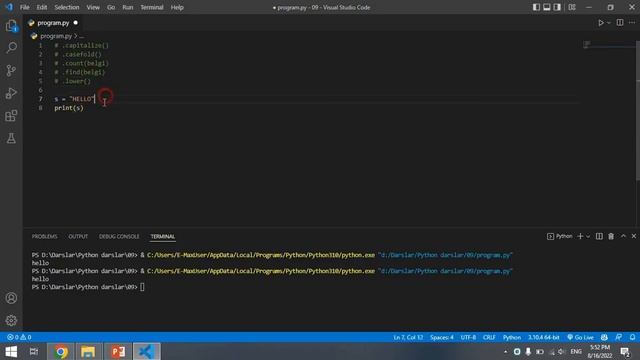Show hidden tray icons chevron

pyautogui.click(x=505, y=351)
